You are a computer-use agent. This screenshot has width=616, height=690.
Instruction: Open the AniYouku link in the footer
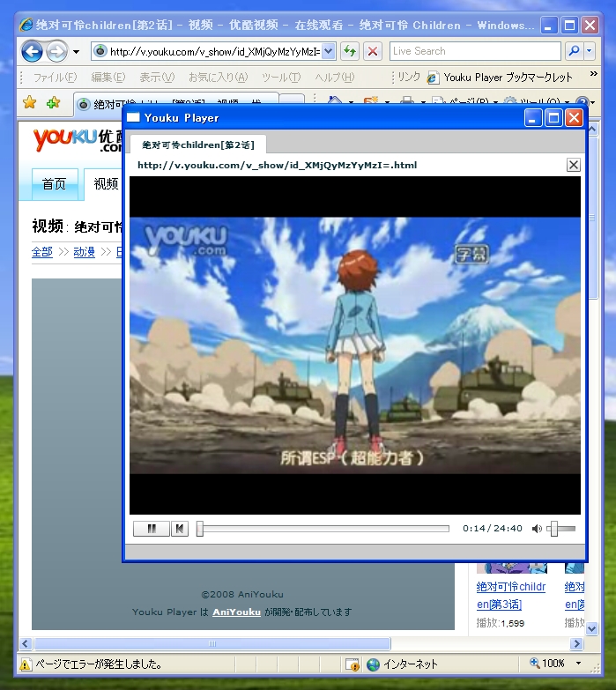click(x=237, y=612)
